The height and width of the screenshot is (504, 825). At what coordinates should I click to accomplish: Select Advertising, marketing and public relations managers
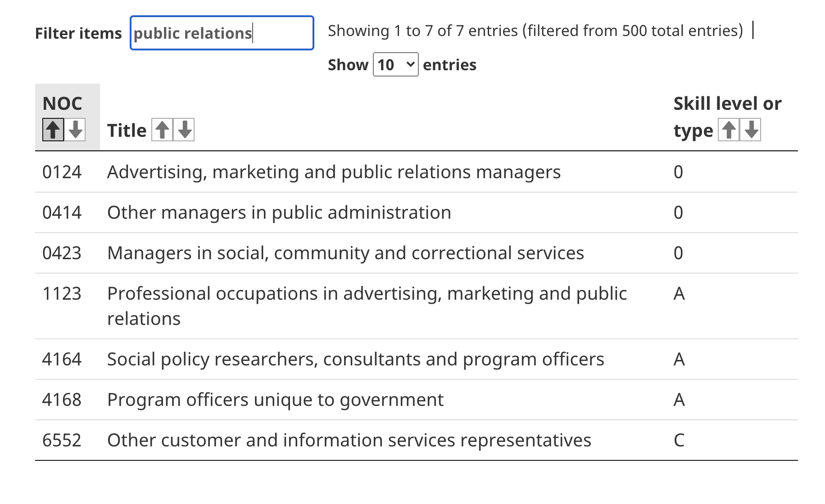point(334,172)
